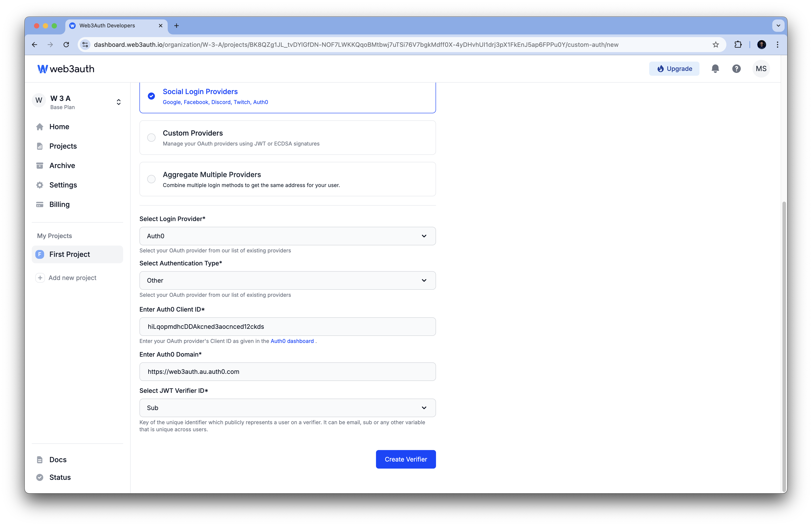Open the MS user avatar menu
Viewport: 812px width, 526px height.
pyautogui.click(x=761, y=69)
